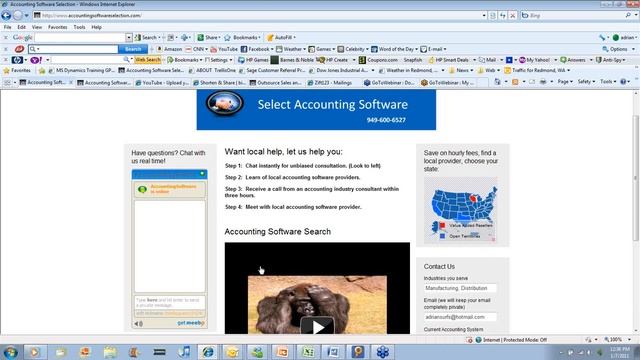The height and width of the screenshot is (360, 640).
Task: Open the View menu
Action: tap(37, 27)
